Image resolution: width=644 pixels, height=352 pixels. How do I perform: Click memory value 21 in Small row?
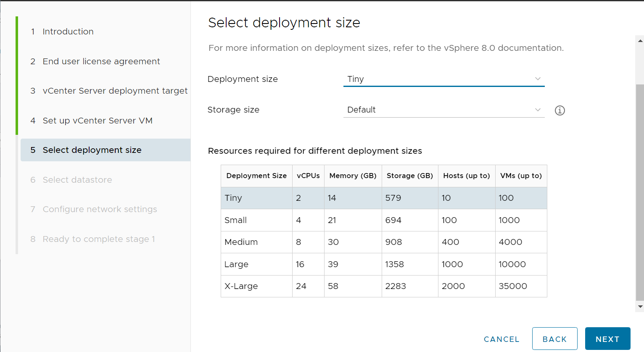(332, 220)
